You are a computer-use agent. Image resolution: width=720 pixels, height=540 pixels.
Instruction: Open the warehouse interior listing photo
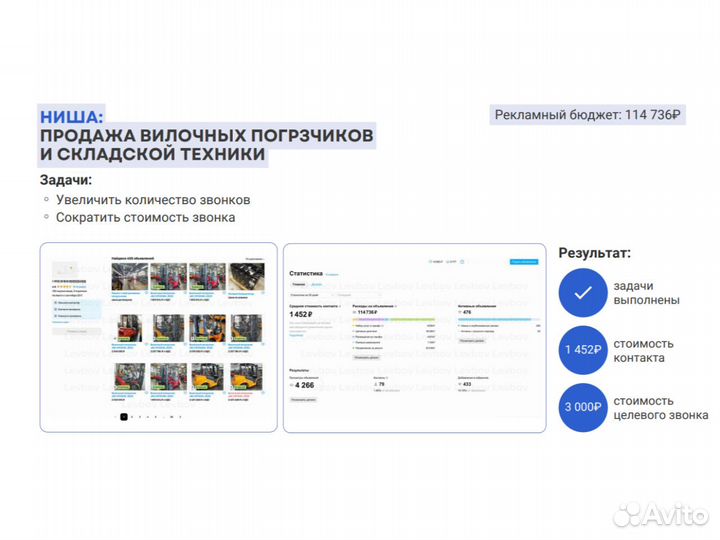click(130, 276)
